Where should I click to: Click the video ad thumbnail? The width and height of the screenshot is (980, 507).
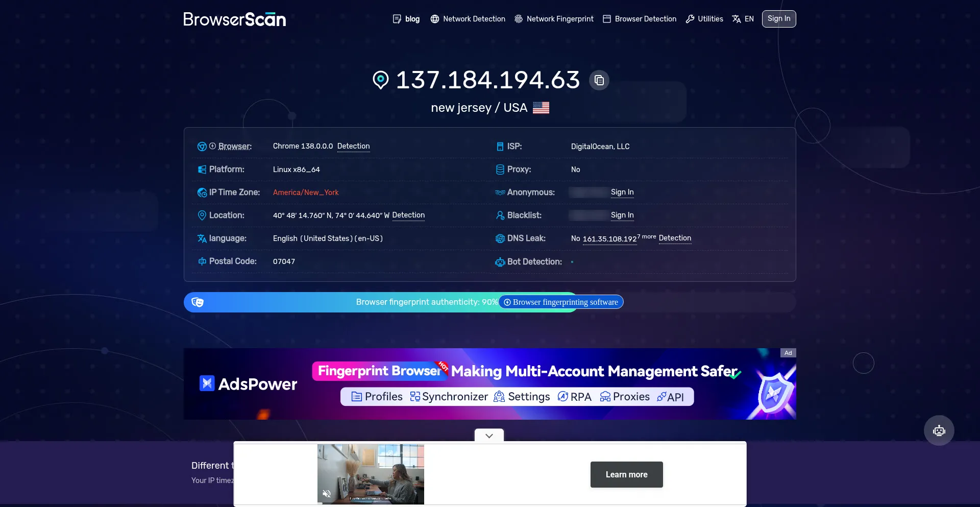371,474
